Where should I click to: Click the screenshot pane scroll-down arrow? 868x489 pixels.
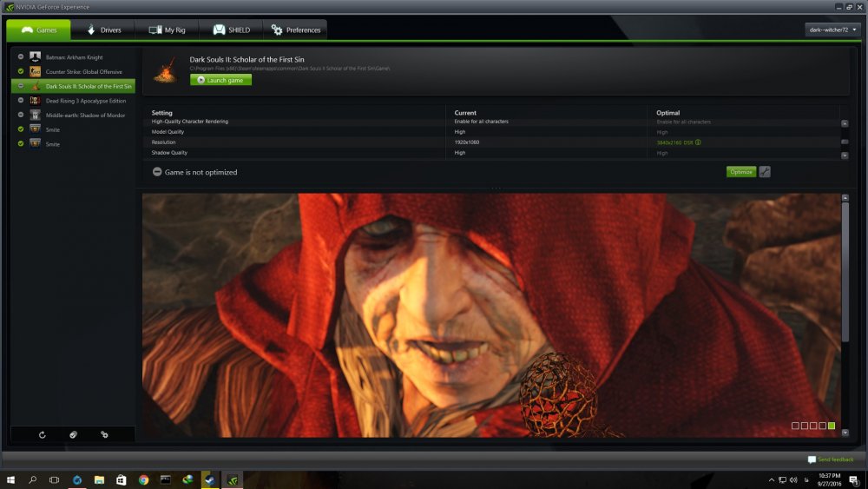845,433
